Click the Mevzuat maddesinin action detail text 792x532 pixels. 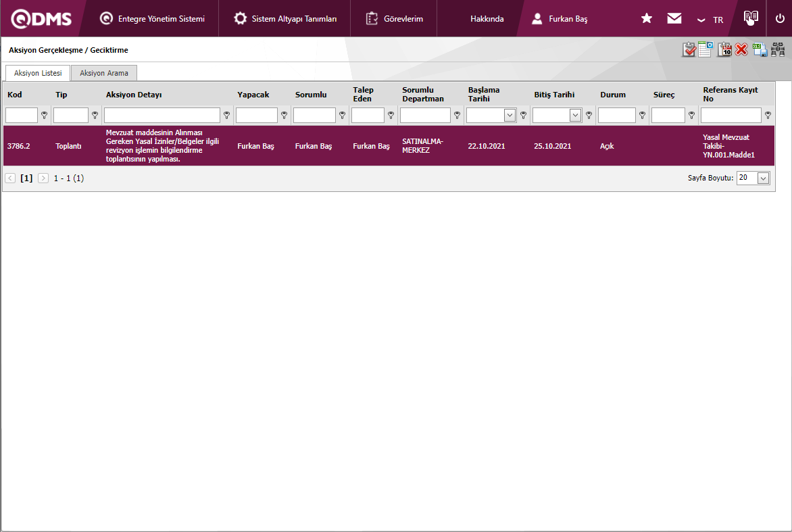point(162,146)
